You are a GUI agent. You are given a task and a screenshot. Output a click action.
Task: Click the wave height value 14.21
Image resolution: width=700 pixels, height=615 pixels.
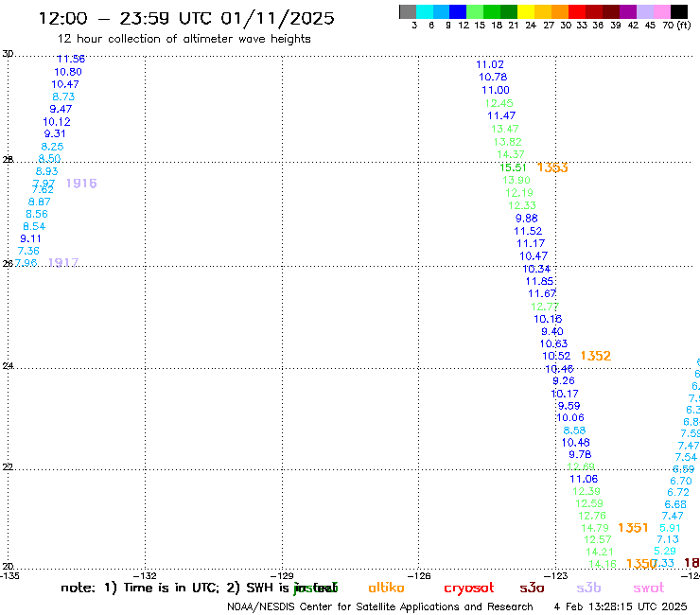coord(600,553)
